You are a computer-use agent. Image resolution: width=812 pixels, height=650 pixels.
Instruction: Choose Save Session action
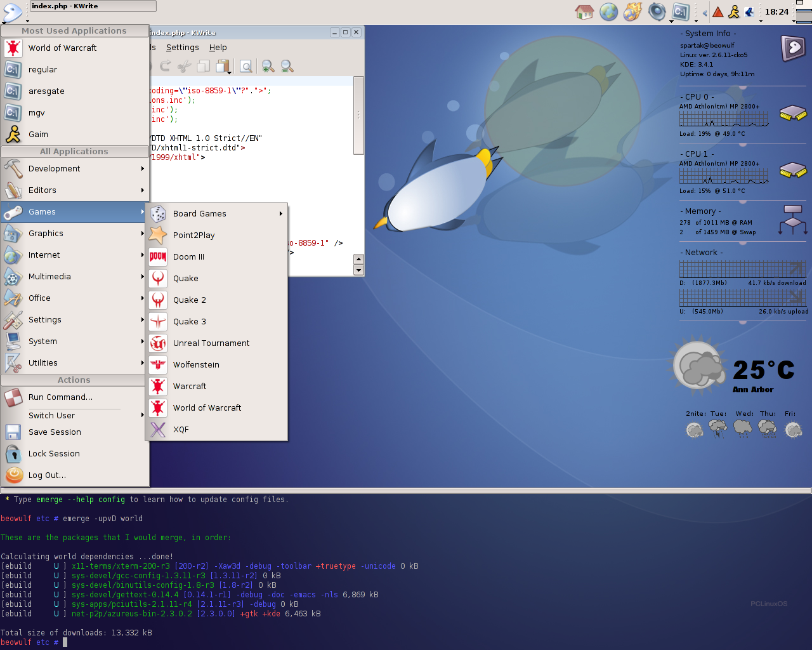[75, 432]
